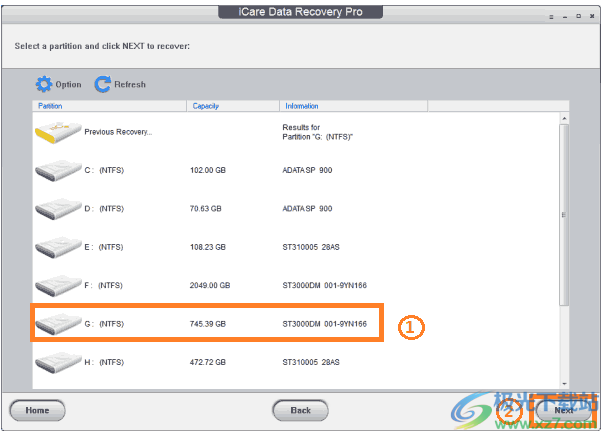The height and width of the screenshot is (440, 610).
Task: Sort by Partition column header
Action: point(109,106)
